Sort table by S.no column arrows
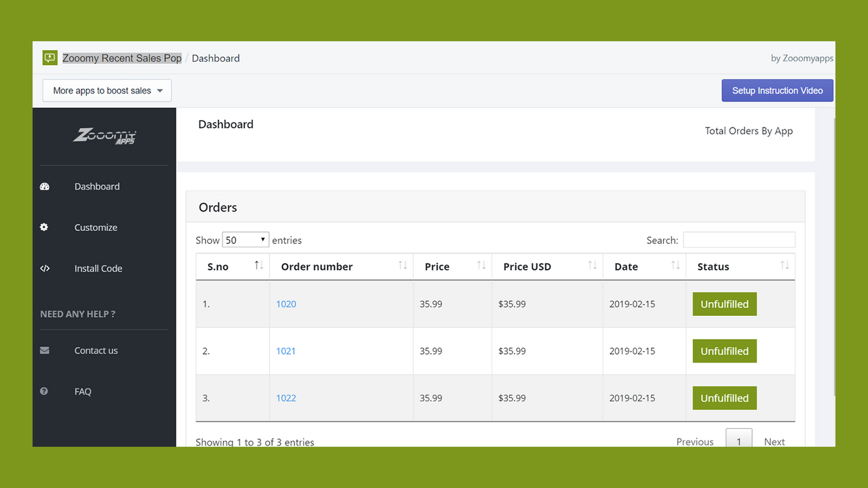868x488 pixels. 259,266
